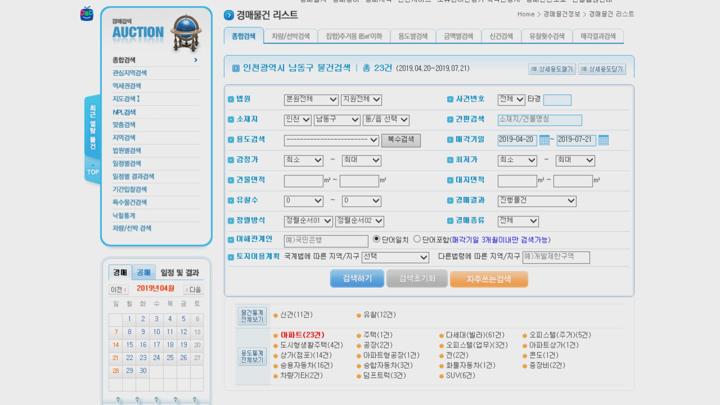Click the 이해관계인 input field
The image size is (720, 405).
click(x=326, y=240)
